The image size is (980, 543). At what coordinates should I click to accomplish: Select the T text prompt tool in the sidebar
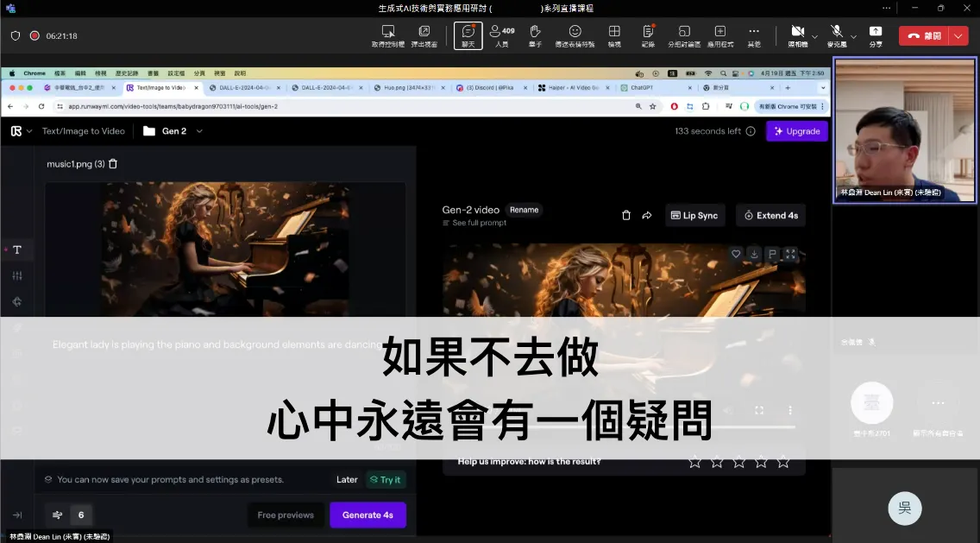[x=17, y=249]
